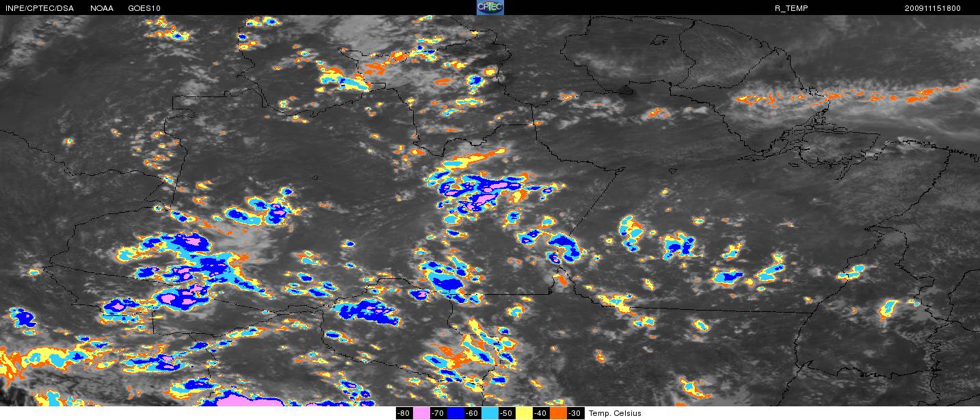Click the yellow legend swatch after -50
Image resolution: width=980 pixels, height=420 pixels.
[524, 413]
